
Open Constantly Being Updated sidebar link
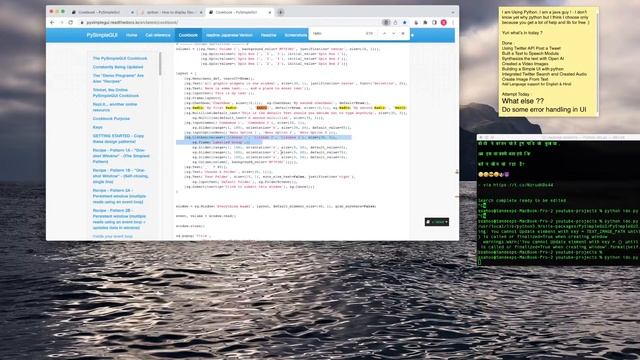(x=118, y=67)
